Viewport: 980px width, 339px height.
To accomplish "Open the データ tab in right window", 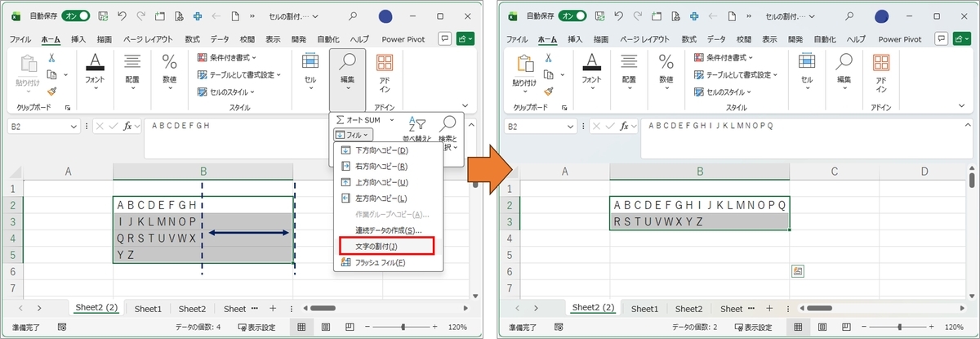I will pos(716,39).
